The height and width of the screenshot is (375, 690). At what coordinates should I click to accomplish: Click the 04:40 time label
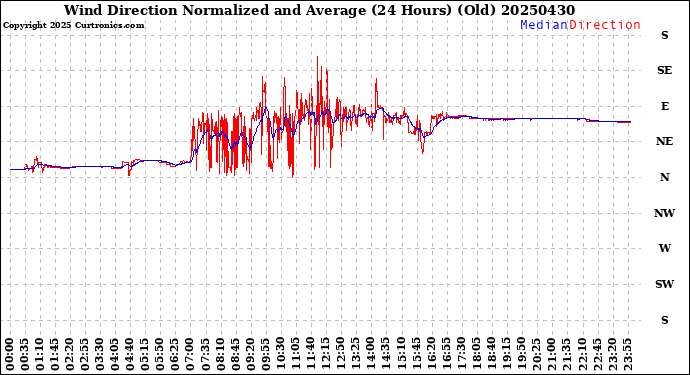click(x=130, y=354)
